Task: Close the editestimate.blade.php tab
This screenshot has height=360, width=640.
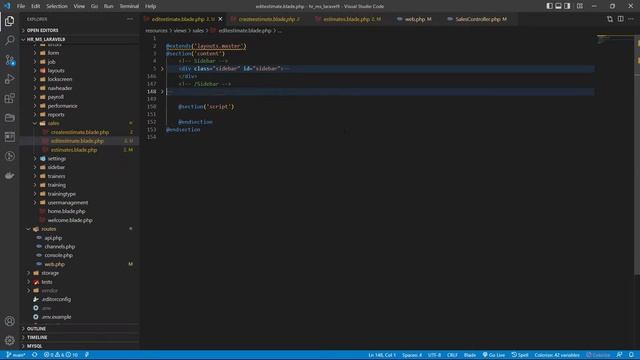Action: [220, 19]
